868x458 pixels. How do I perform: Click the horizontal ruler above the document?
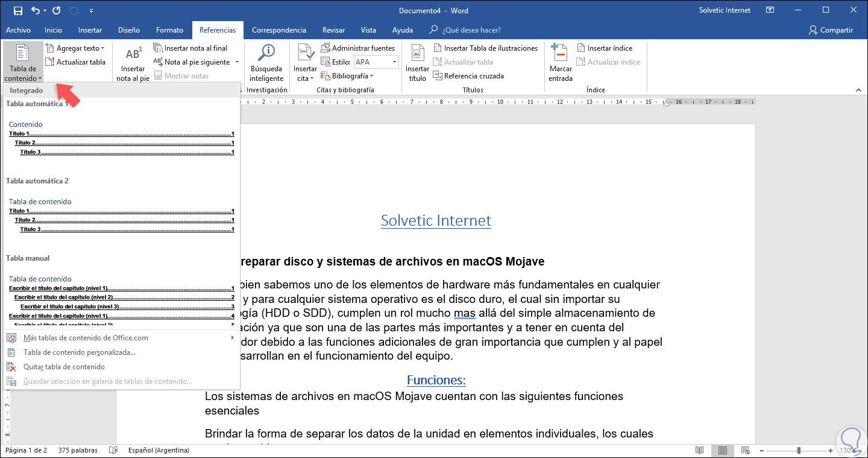(x=497, y=102)
